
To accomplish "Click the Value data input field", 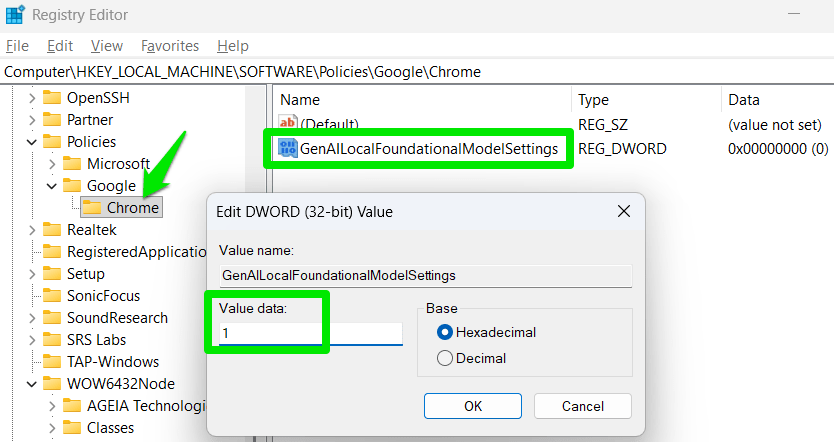I will point(309,333).
